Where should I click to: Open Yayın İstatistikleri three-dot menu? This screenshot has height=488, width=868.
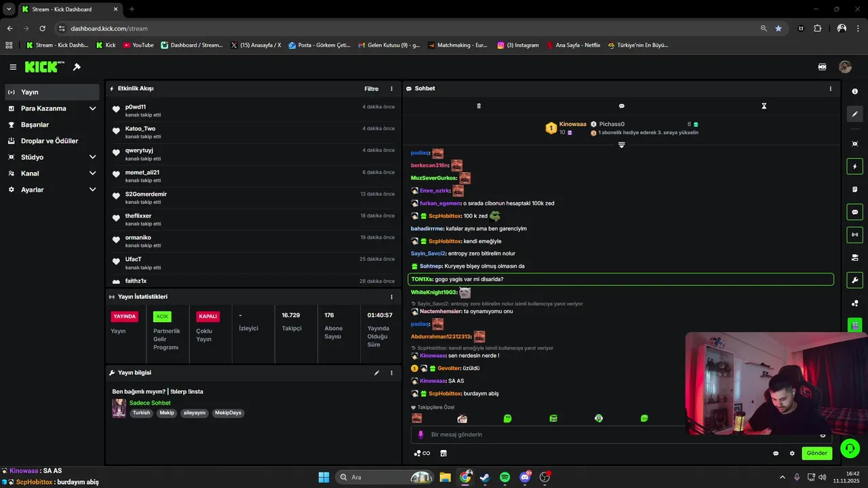391,297
